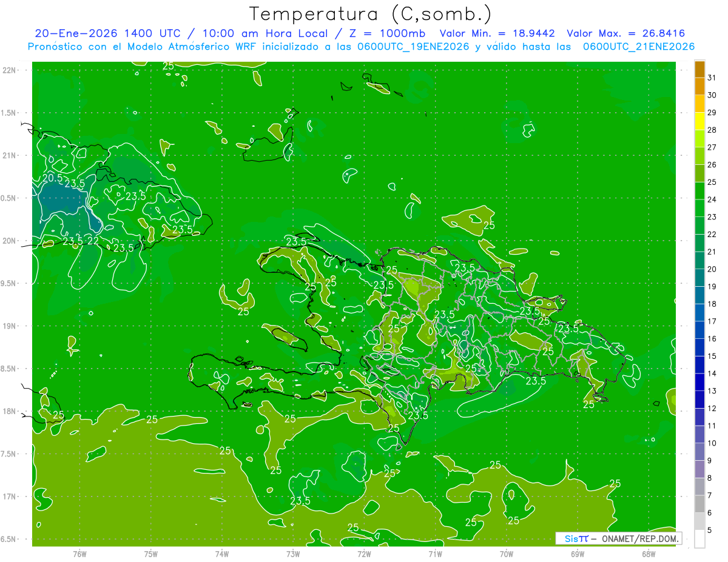The height and width of the screenshot is (562, 728).
Task: Click the '74W' longitude axis label
Action: point(222,554)
